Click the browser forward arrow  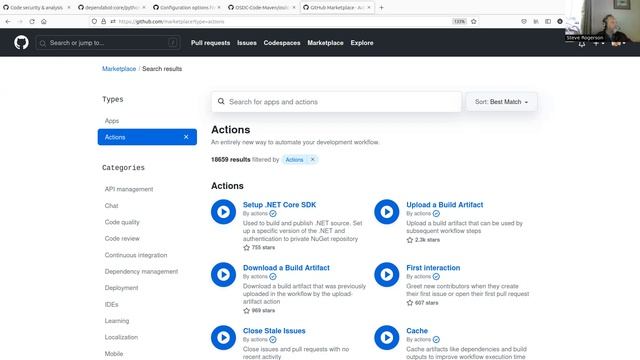coord(20,21)
